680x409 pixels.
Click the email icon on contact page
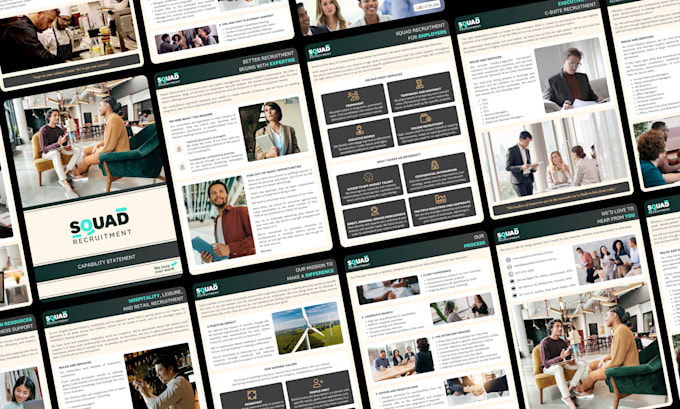point(510,268)
